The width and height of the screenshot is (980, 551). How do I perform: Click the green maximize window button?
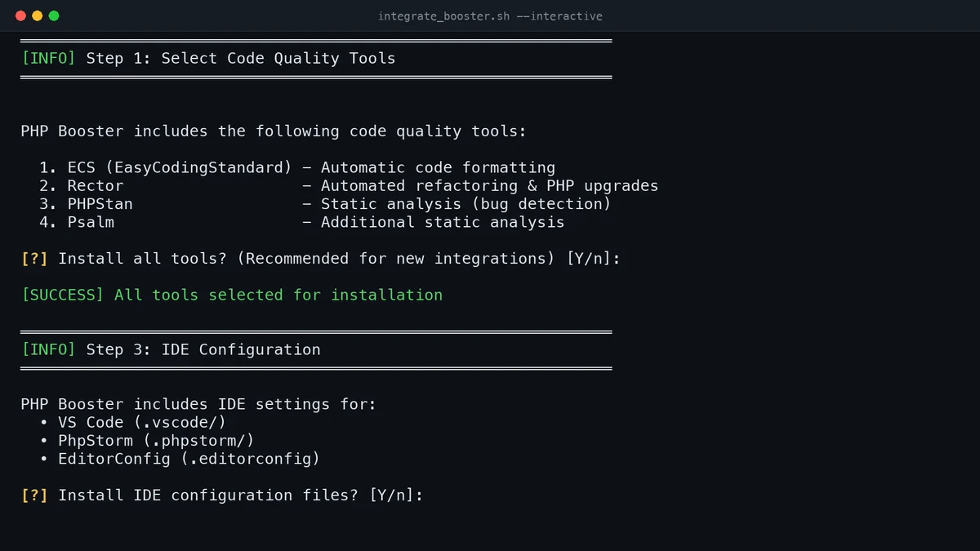(x=54, y=16)
